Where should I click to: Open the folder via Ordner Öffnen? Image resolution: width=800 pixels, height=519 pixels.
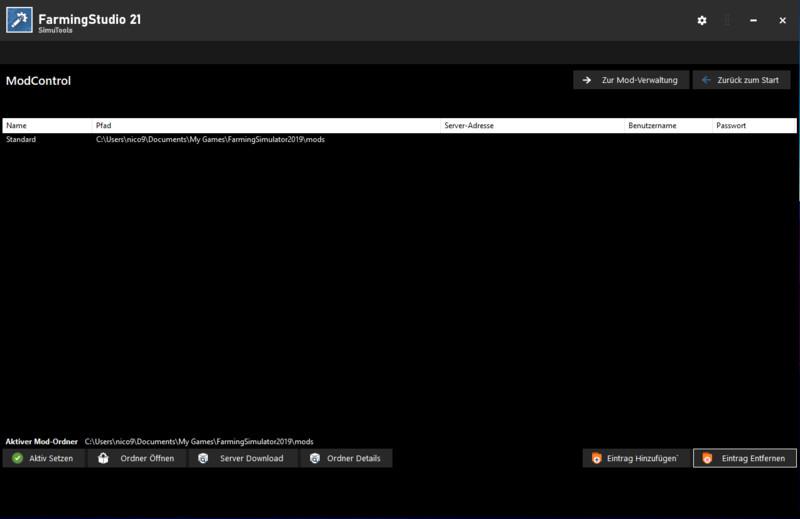point(136,458)
